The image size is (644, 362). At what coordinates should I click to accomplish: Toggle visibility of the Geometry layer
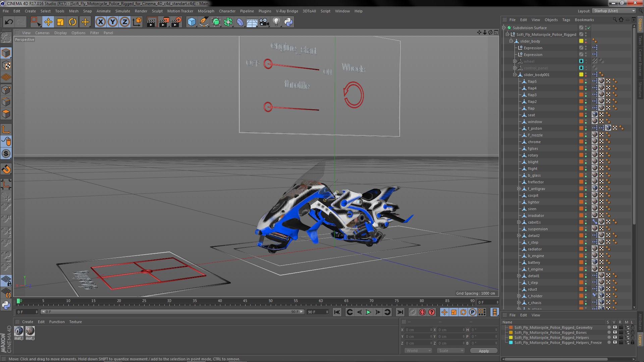pos(615,327)
